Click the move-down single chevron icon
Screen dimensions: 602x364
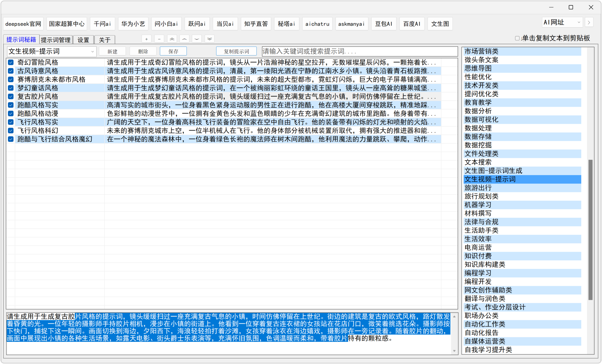197,39
